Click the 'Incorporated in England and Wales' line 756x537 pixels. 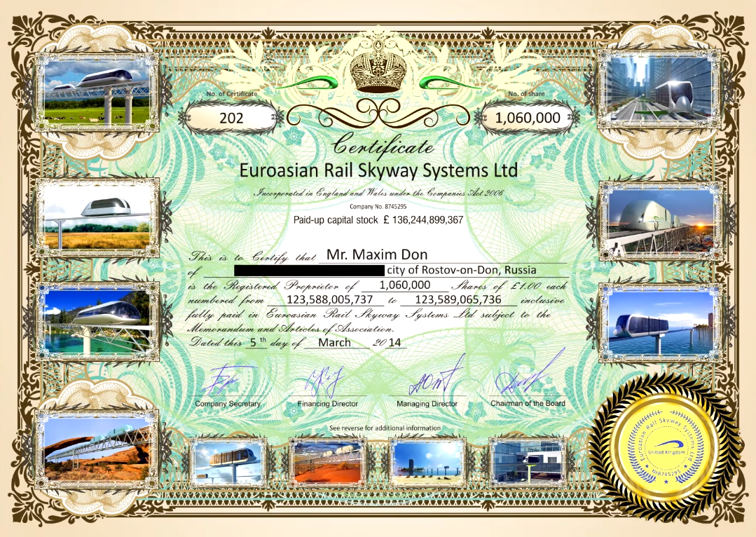tap(379, 193)
